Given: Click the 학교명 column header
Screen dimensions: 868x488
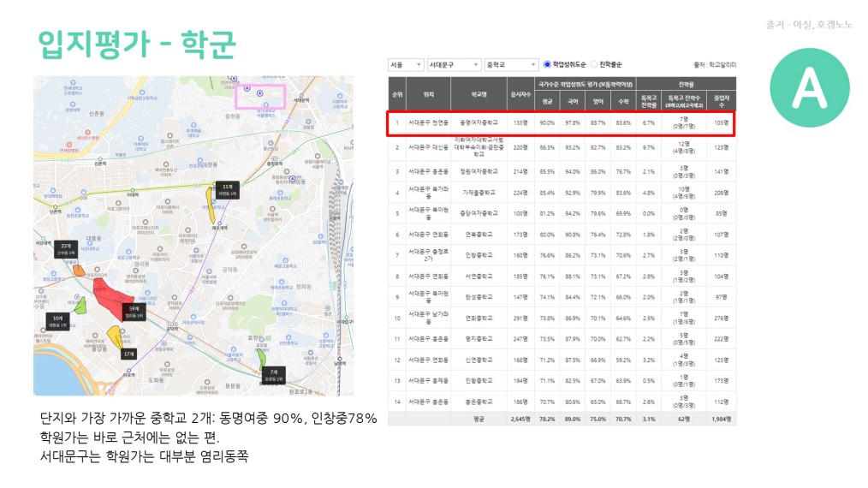Looking at the screenshot, I should pyautogui.click(x=479, y=95).
